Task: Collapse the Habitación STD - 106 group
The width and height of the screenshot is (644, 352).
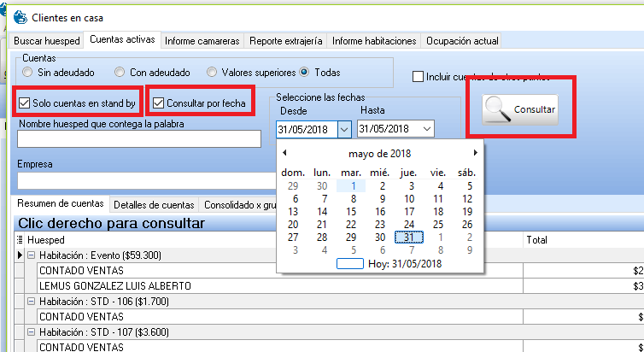Action: coord(31,301)
